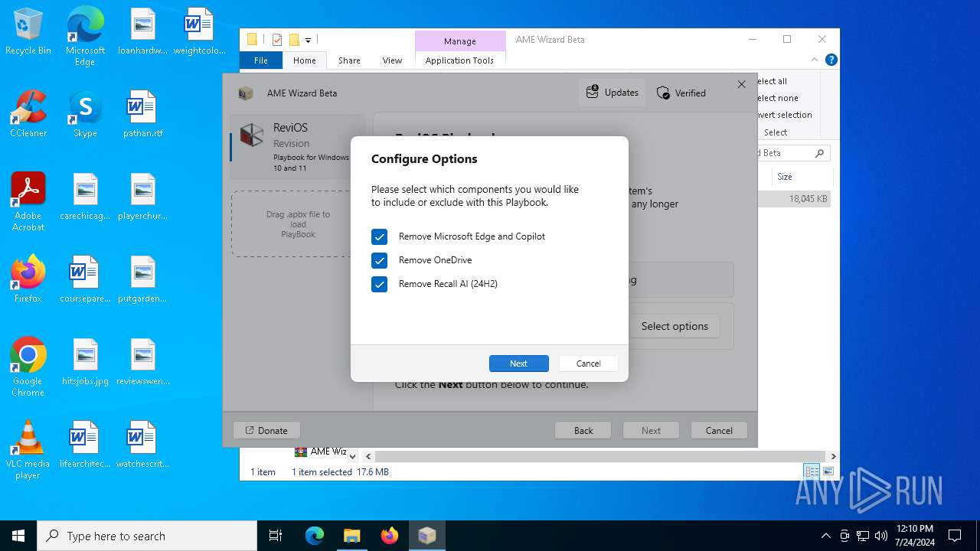
Task: Uncheck Remove OneDrive option
Action: coord(380,260)
